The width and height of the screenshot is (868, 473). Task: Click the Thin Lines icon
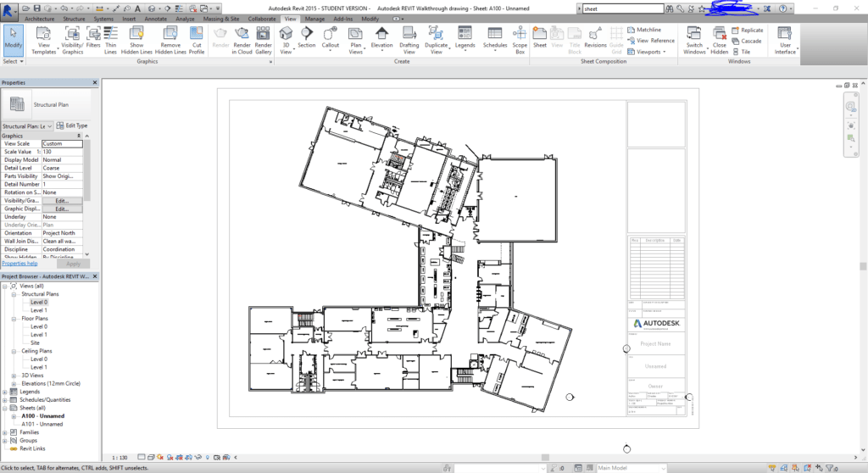111,40
